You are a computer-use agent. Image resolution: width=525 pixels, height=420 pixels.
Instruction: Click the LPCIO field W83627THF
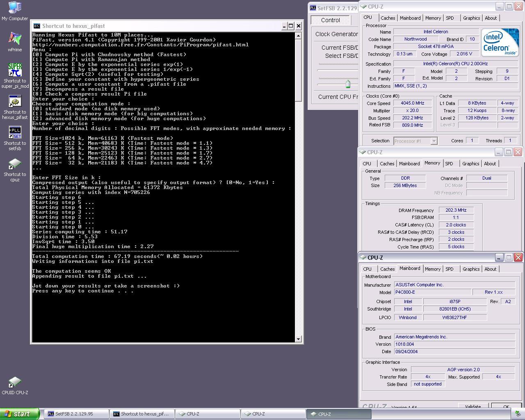tap(455, 317)
